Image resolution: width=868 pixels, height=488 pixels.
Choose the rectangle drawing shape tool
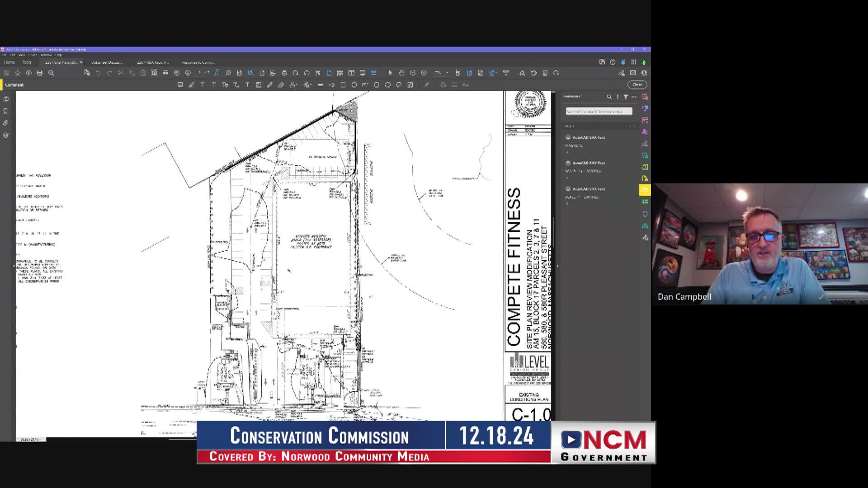click(x=343, y=84)
